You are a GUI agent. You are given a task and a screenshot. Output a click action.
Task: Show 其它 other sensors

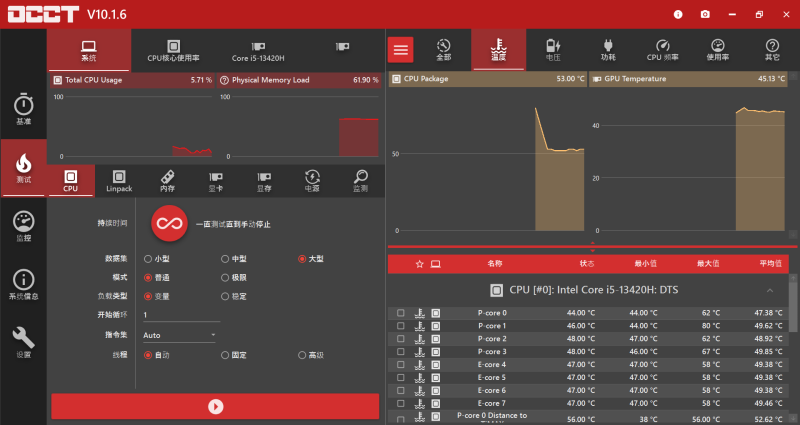click(772, 50)
